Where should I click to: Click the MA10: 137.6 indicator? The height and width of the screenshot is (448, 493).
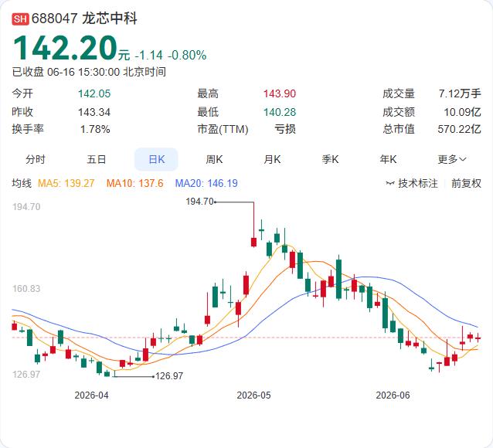(x=135, y=183)
